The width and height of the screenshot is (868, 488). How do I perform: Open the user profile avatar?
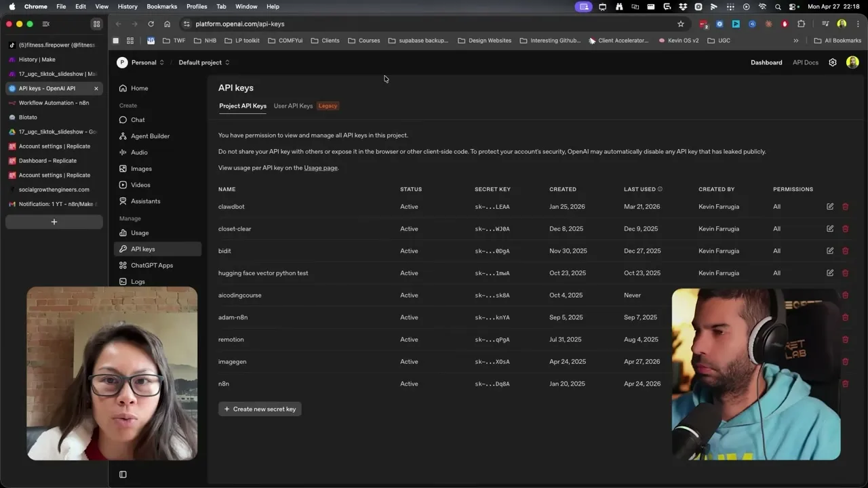(852, 62)
